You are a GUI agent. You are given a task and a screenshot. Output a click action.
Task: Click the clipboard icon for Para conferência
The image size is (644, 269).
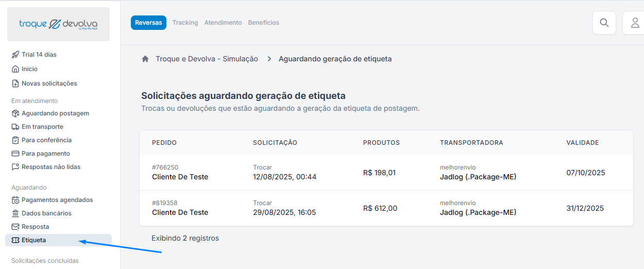pyautogui.click(x=15, y=140)
